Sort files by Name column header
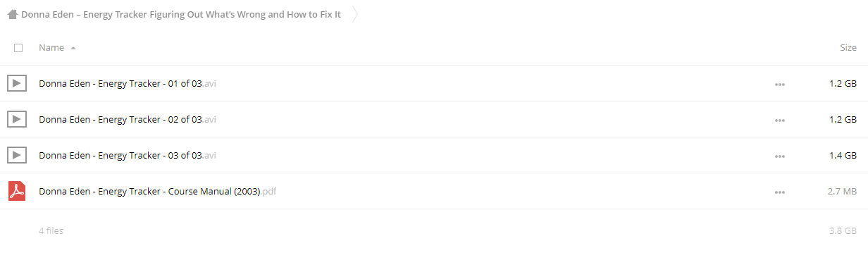 tap(51, 48)
